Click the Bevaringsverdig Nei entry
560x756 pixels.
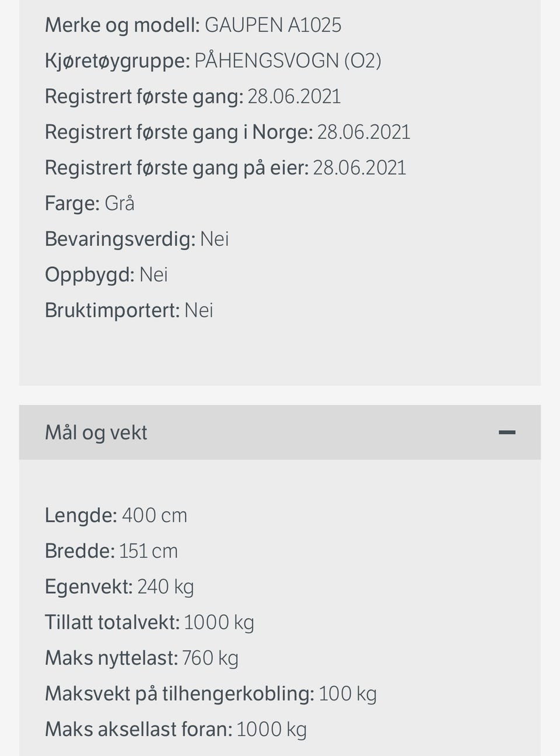(x=136, y=239)
